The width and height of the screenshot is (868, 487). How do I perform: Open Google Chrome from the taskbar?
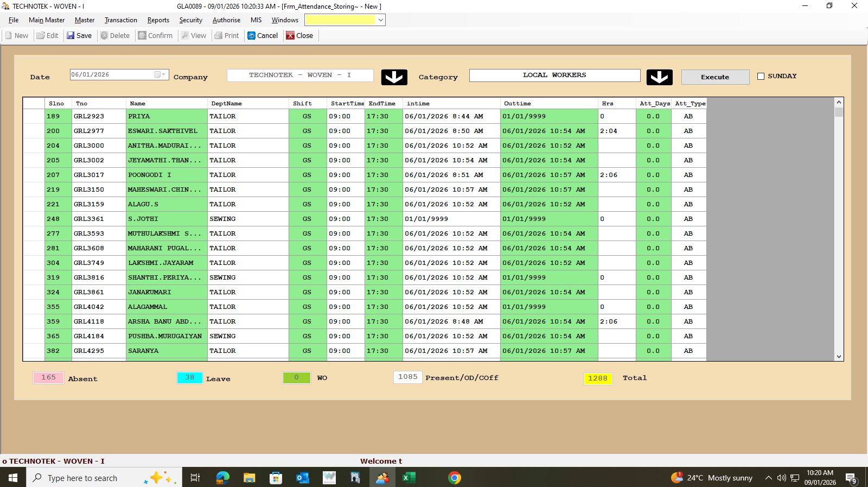[455, 478]
